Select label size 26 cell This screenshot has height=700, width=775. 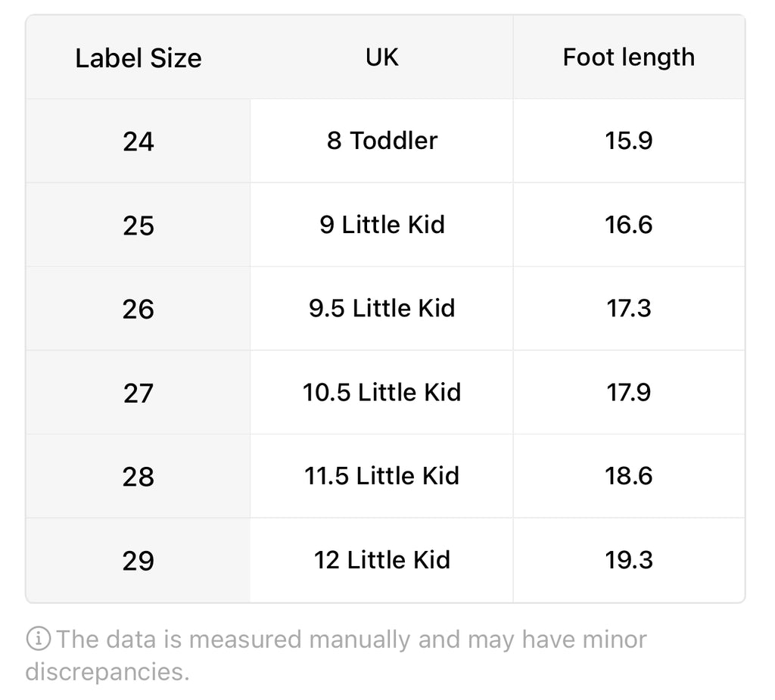(x=139, y=309)
